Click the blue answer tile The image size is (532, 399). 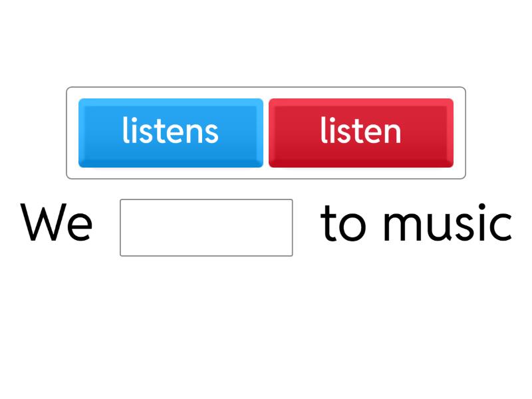[x=171, y=132]
